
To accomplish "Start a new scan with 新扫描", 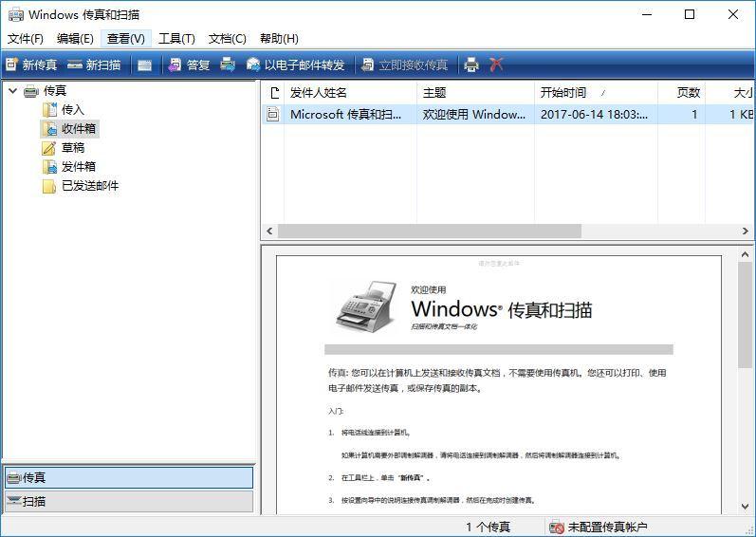I will click(94, 65).
